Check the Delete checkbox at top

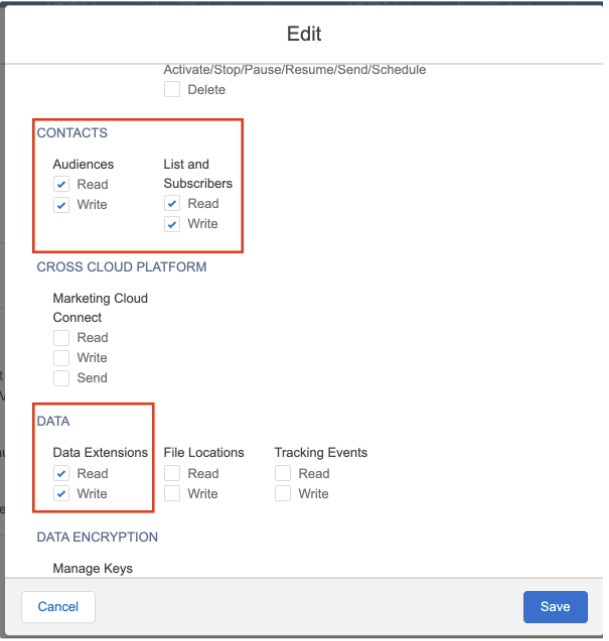172,90
